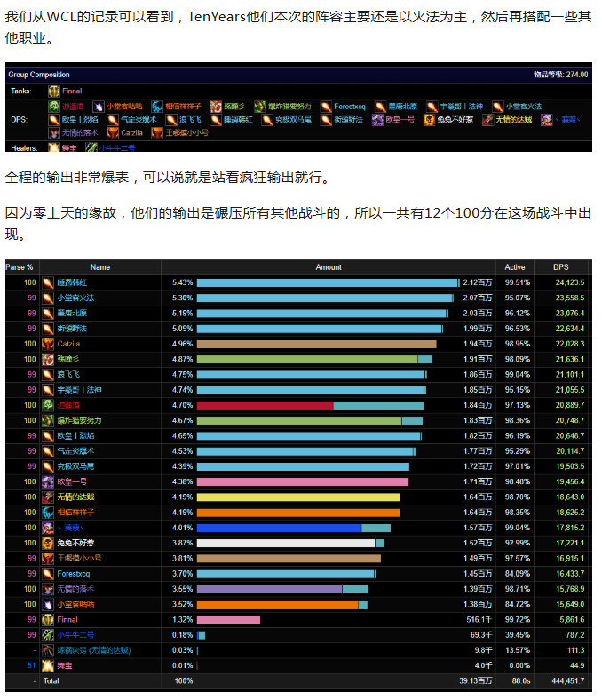
Task: Click the icon beside 欧皇一号 in damage table
Action: (48, 481)
